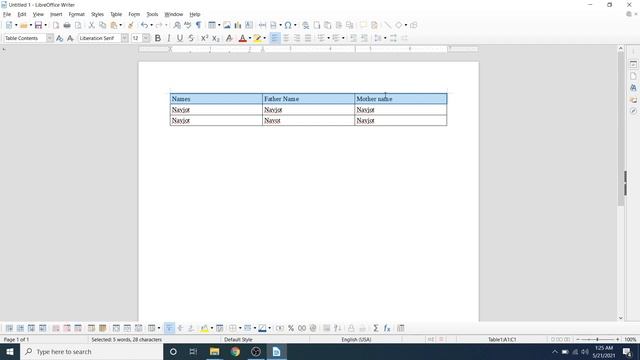
Task: Click English (USA) language in status bar
Action: [356, 340]
